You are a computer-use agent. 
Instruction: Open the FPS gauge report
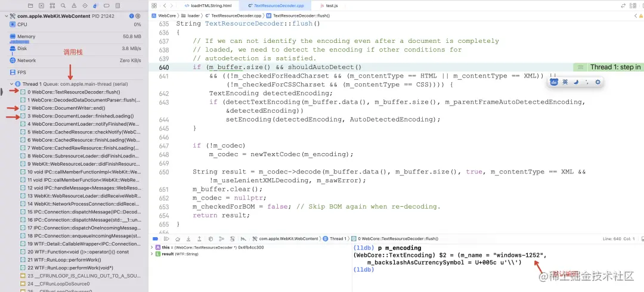click(75, 72)
